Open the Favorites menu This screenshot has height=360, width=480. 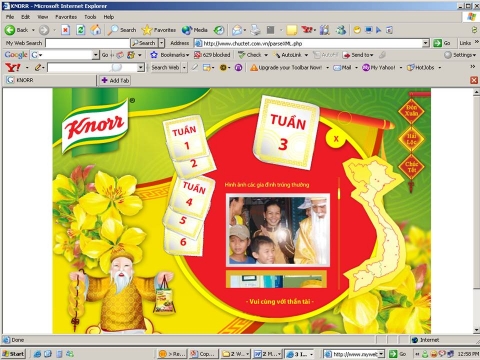pos(66,17)
